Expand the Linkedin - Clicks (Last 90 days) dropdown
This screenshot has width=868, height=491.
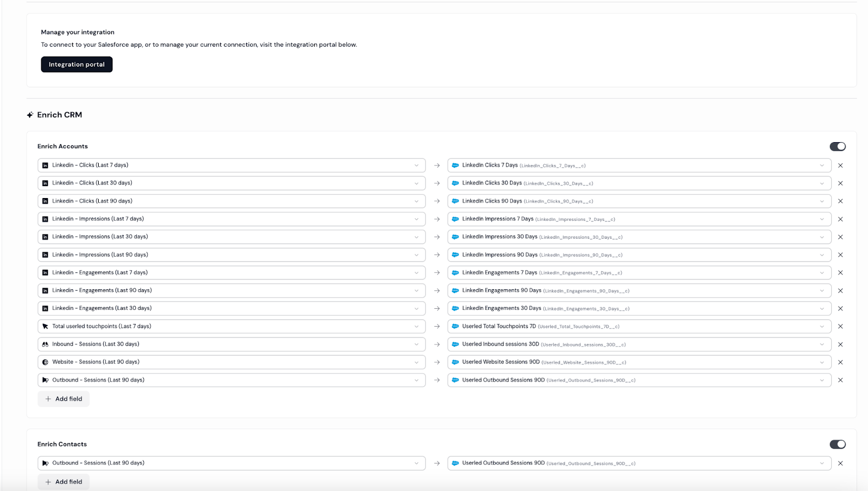pyautogui.click(x=232, y=201)
